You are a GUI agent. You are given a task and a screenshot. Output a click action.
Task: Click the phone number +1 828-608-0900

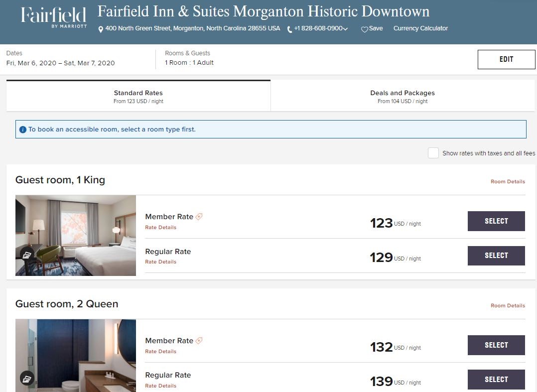[x=318, y=28]
